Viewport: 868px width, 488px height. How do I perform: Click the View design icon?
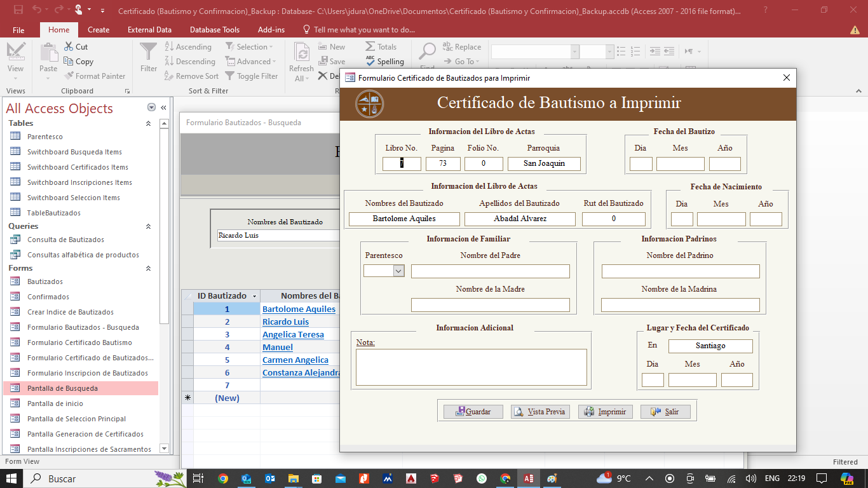point(16,52)
